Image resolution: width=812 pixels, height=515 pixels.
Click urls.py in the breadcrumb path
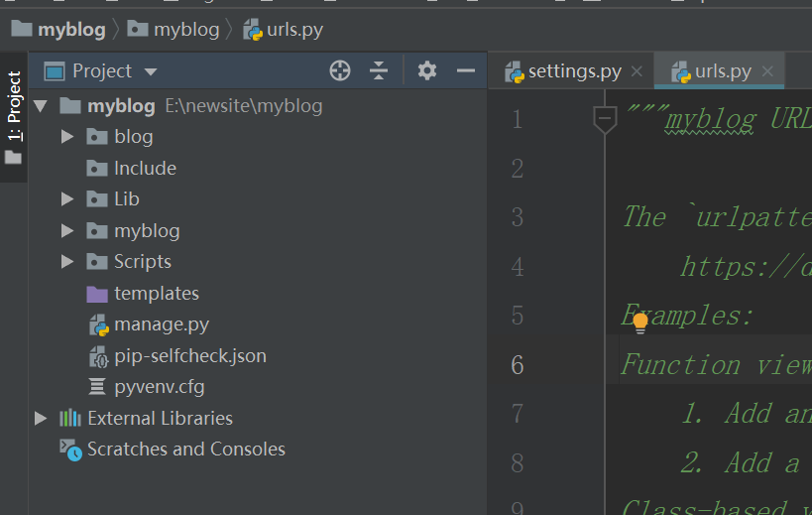(x=294, y=29)
